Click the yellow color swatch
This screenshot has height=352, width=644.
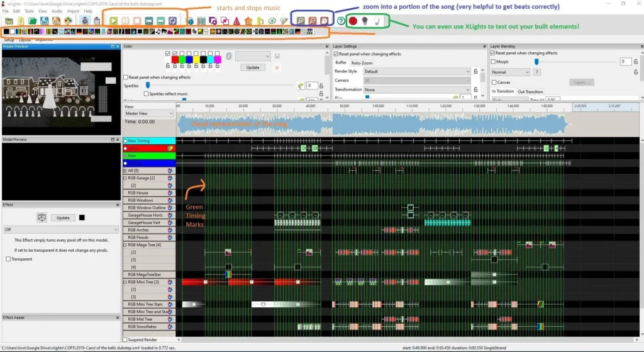coord(196,60)
